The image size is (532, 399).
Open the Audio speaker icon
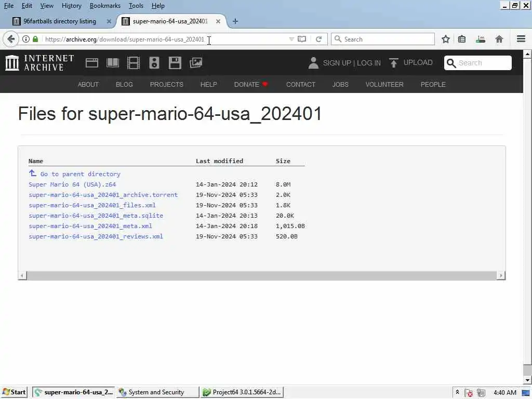pyautogui.click(x=154, y=63)
